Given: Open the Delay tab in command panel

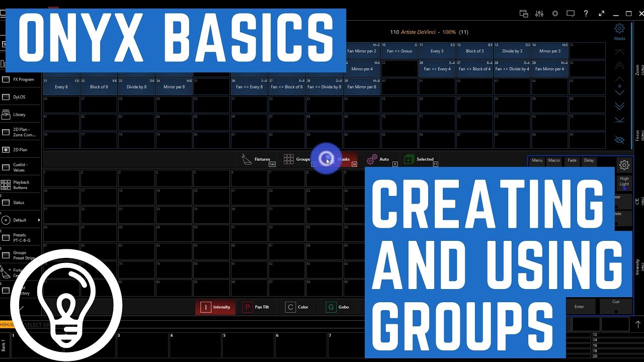Looking at the screenshot, I should [589, 161].
